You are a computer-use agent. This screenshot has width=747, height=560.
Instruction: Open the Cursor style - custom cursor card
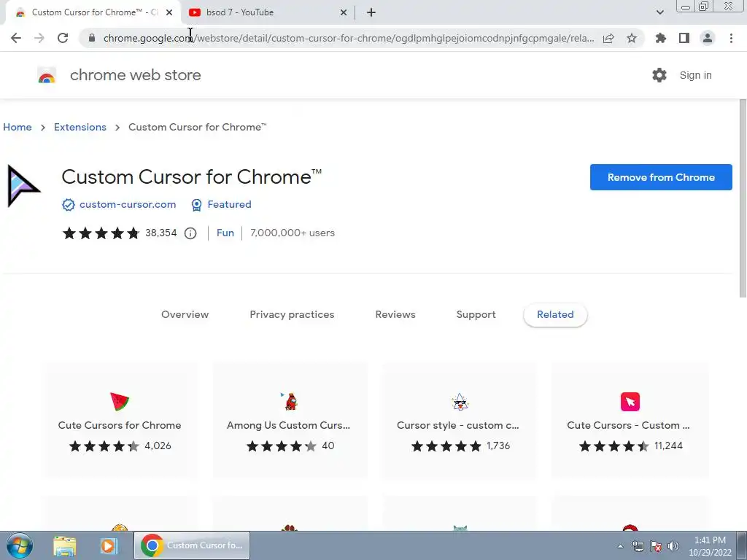(x=460, y=420)
